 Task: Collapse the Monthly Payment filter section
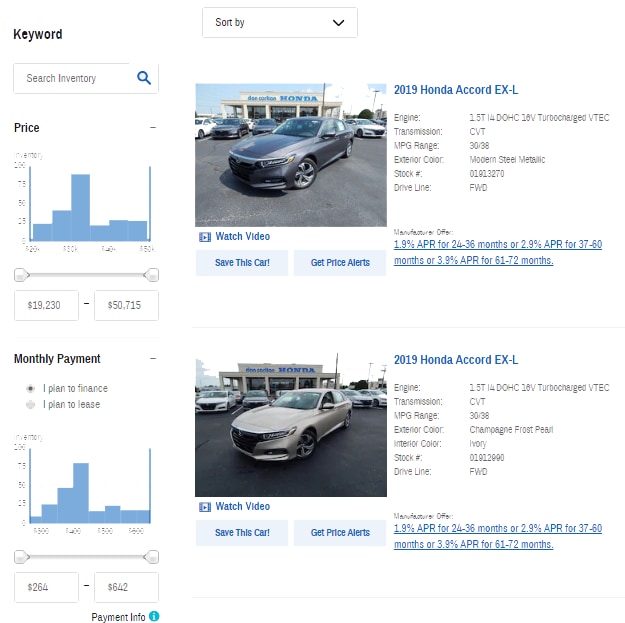pyautogui.click(x=153, y=358)
